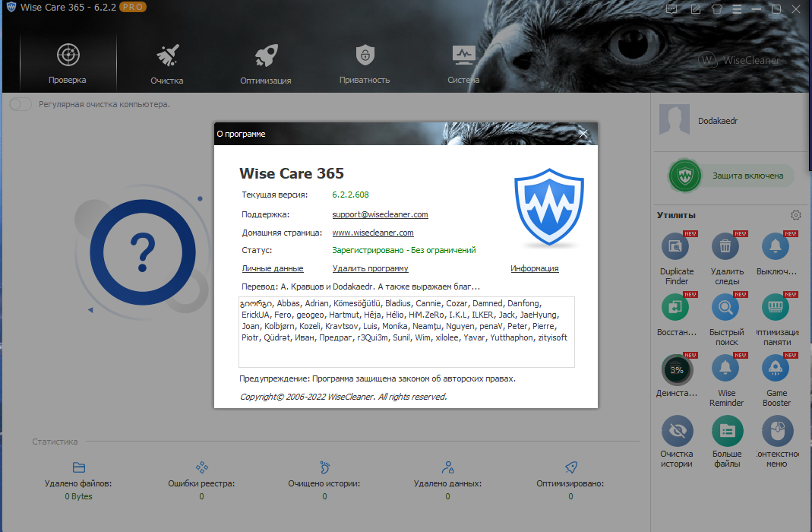The image size is (812, 532).
Task: Click the Удалить следы trash icon
Action: coord(725,247)
